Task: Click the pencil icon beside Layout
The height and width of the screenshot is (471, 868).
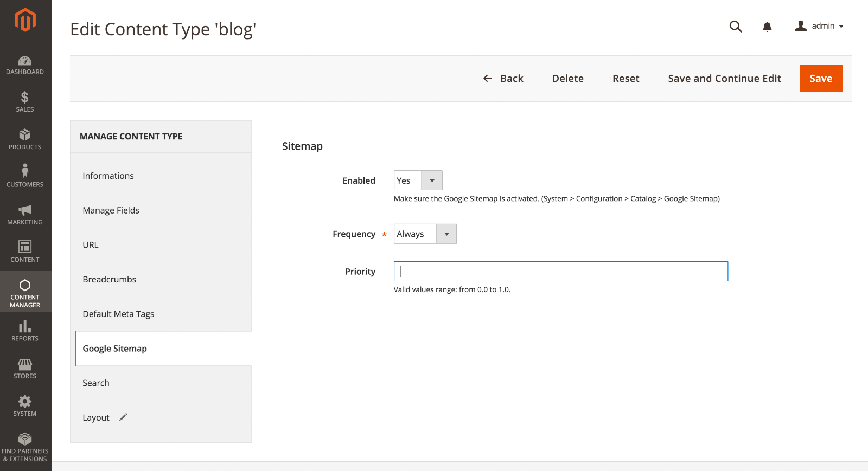Action: [x=123, y=417]
